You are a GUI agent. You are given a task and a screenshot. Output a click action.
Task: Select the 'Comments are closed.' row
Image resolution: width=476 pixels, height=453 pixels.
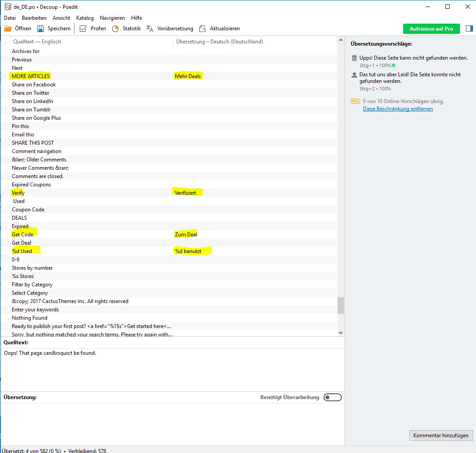(x=169, y=176)
